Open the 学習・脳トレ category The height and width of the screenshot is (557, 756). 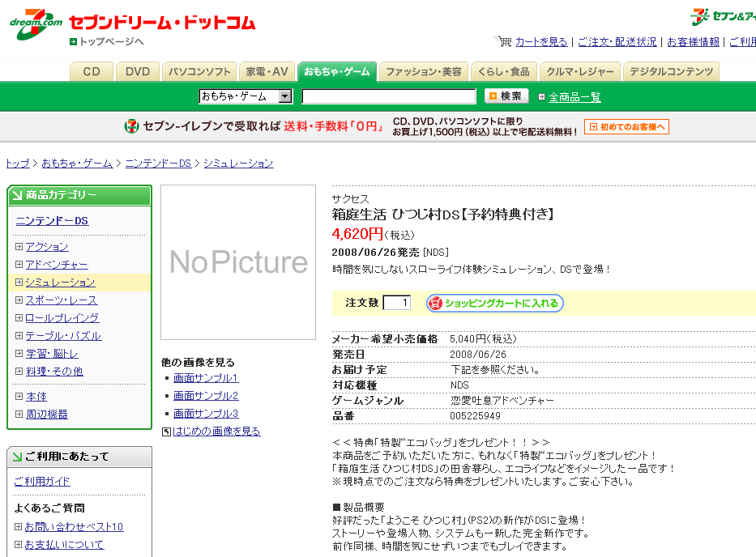tap(52, 354)
